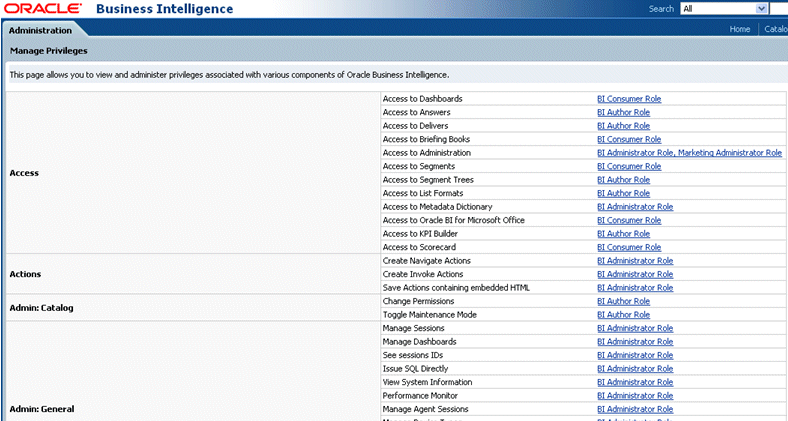The height and width of the screenshot is (421, 788).
Task: Select the Admin: Catalog category heading
Action: pyautogui.click(x=42, y=308)
